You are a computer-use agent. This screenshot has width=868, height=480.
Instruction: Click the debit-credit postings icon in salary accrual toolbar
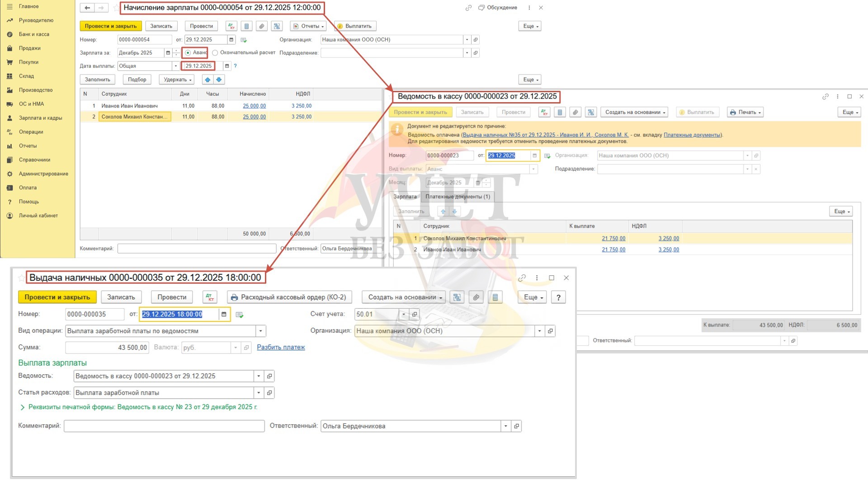click(x=231, y=26)
